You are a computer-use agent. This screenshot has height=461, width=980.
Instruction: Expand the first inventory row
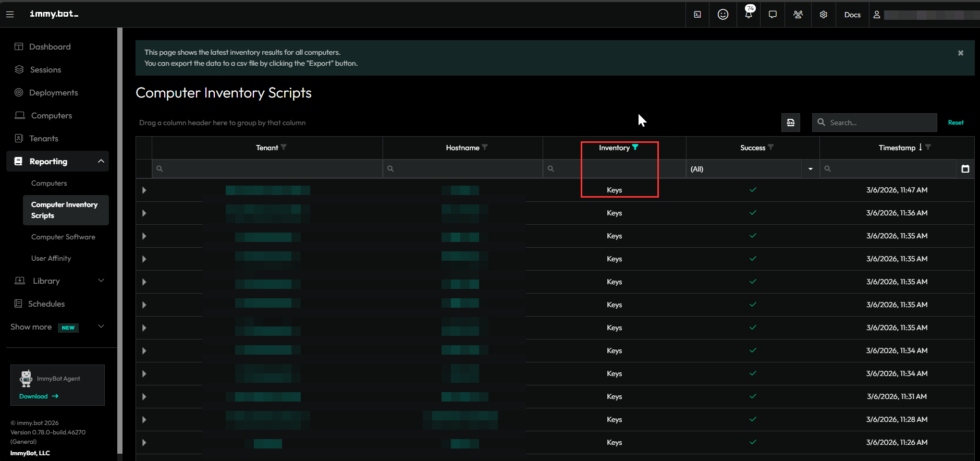click(x=144, y=190)
